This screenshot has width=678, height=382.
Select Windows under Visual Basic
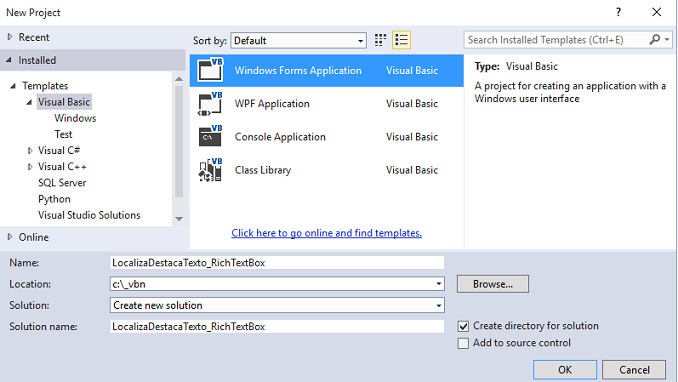[x=75, y=118]
